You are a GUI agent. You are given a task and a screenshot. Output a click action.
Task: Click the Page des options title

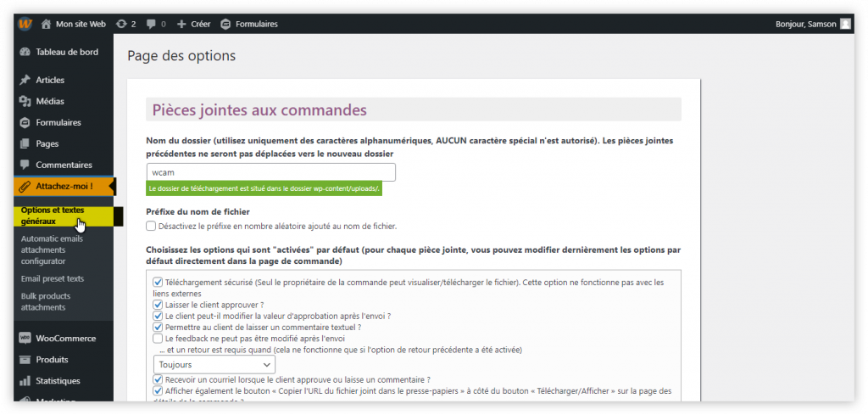pyautogui.click(x=181, y=56)
